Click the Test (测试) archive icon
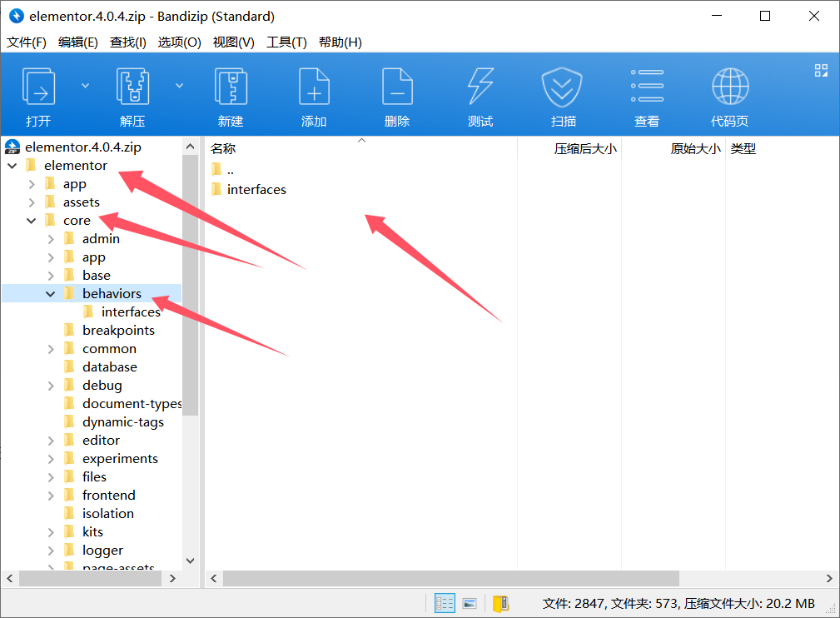The image size is (840, 618). pyautogui.click(x=480, y=87)
